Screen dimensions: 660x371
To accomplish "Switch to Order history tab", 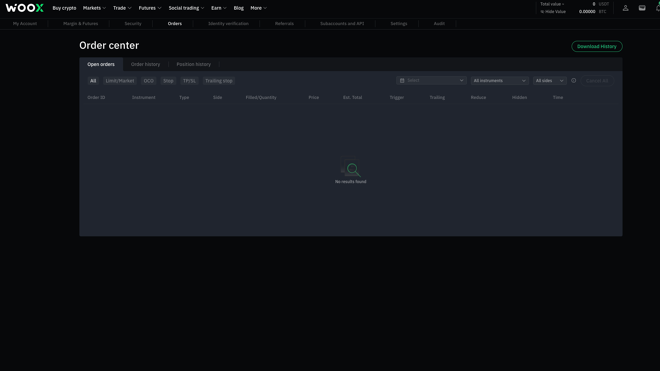I will point(145,64).
